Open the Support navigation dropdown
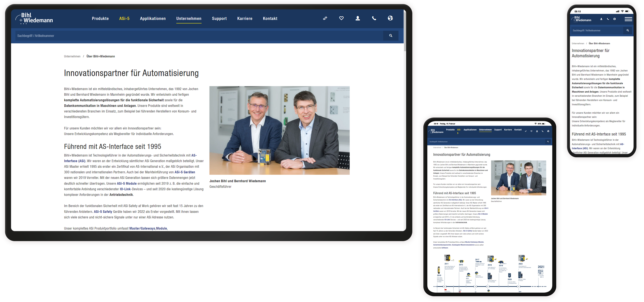644x302 pixels. tap(219, 18)
